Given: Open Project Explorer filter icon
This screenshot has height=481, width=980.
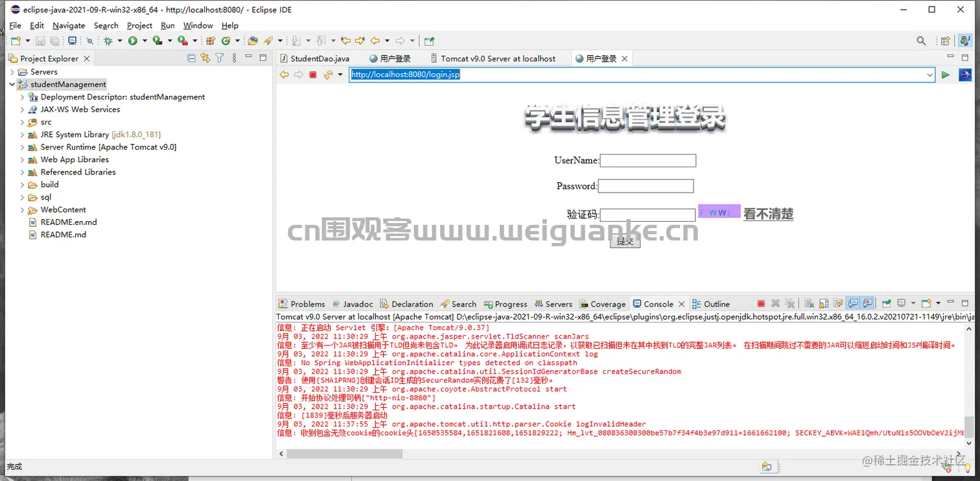Looking at the screenshot, I should [220, 58].
